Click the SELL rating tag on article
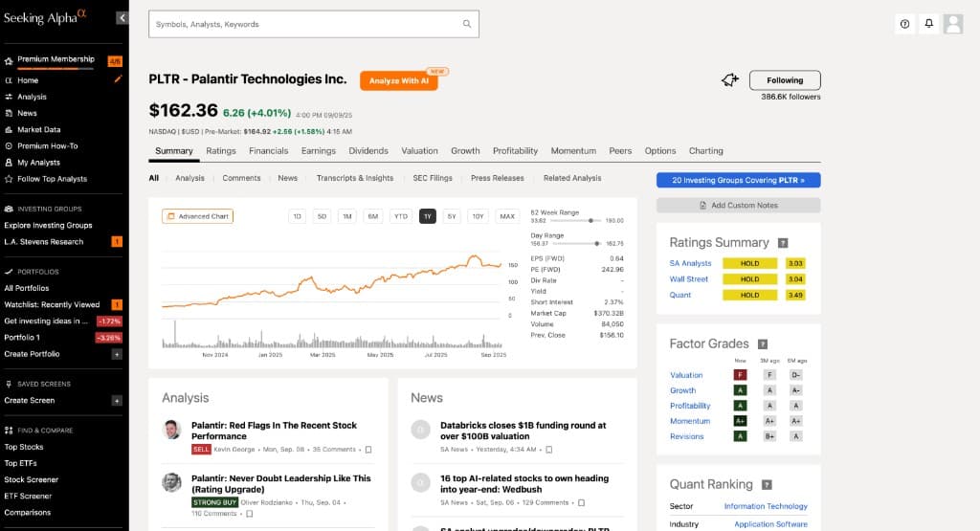 tap(201, 450)
